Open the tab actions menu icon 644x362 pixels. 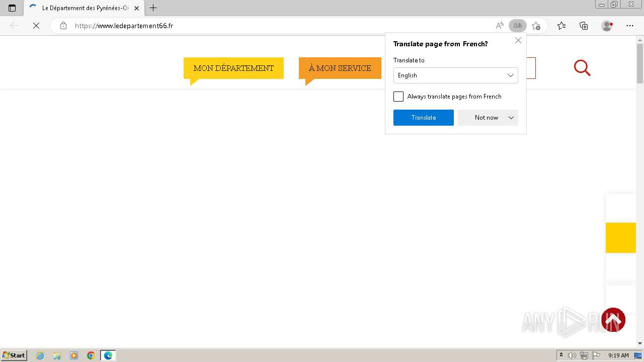(12, 8)
